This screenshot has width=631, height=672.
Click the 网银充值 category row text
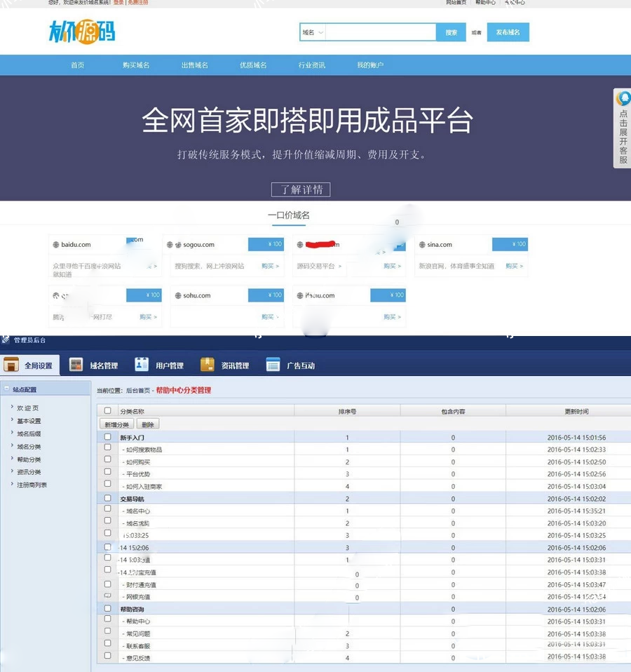point(138,596)
